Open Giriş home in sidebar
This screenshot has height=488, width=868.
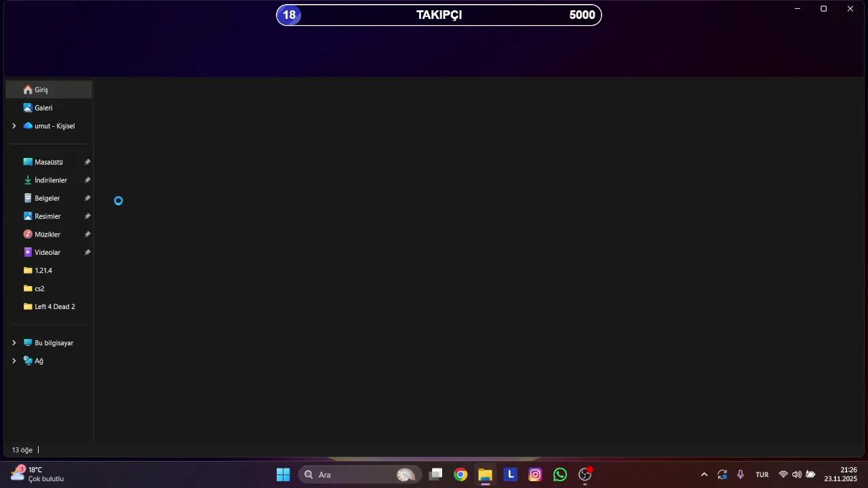click(x=49, y=89)
